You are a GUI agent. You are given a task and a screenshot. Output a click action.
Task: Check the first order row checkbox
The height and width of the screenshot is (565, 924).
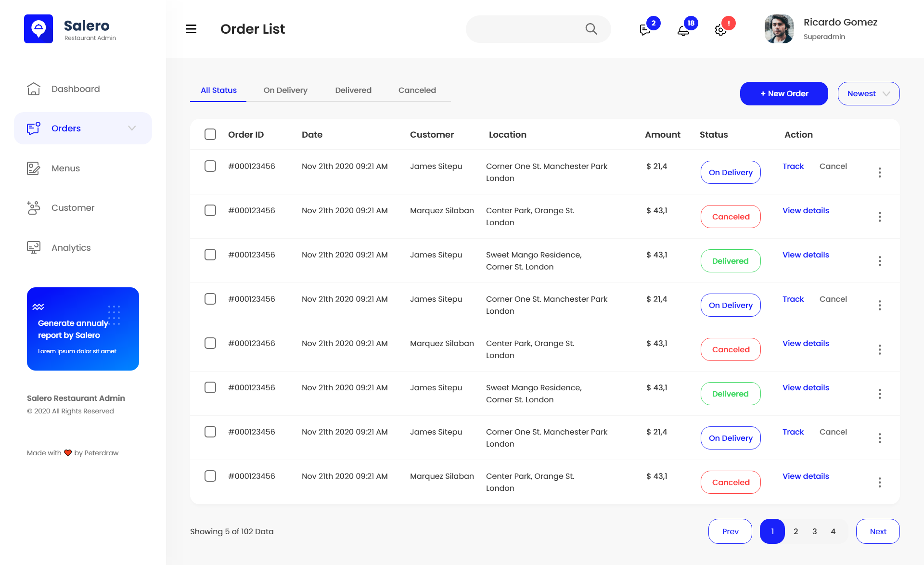[x=210, y=166]
